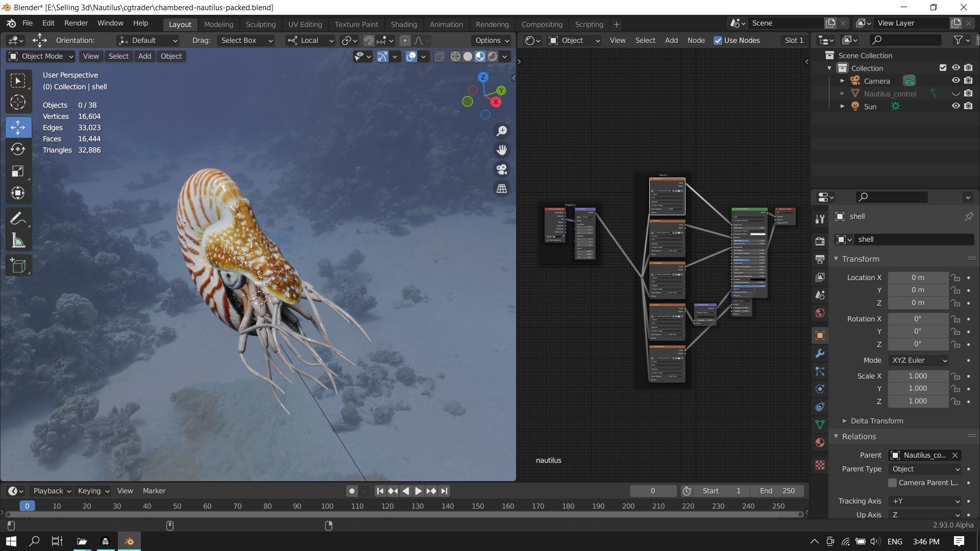Open the Texture properties checker tab

click(820, 465)
